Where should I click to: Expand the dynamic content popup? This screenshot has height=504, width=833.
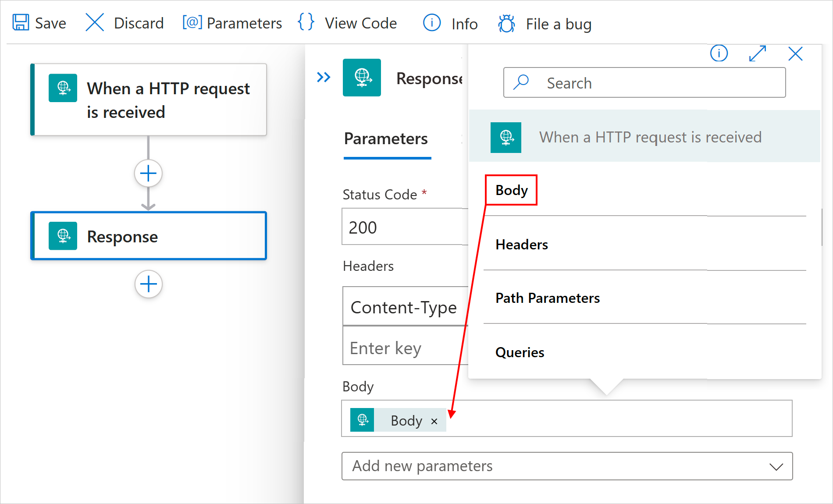tap(758, 53)
